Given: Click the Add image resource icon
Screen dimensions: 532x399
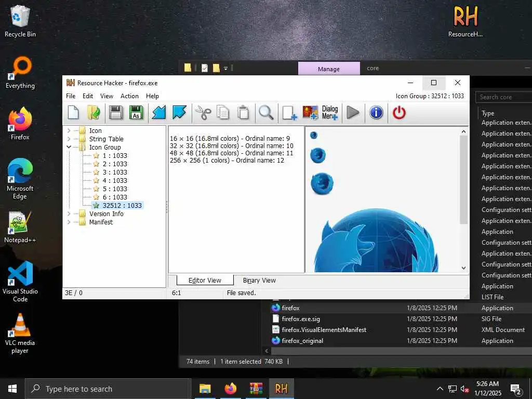Looking at the screenshot, I should [x=310, y=113].
